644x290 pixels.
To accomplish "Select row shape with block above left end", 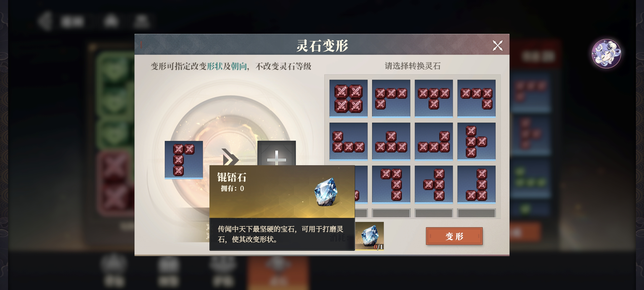I will tap(348, 141).
